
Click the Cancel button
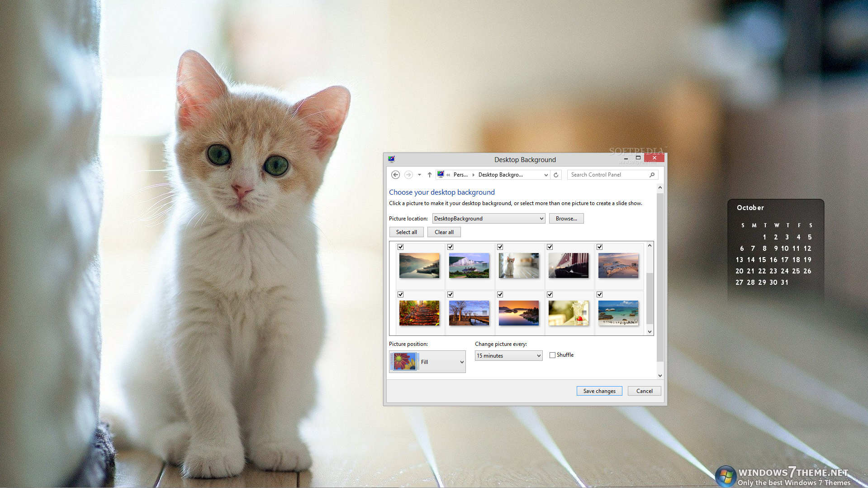[644, 391]
